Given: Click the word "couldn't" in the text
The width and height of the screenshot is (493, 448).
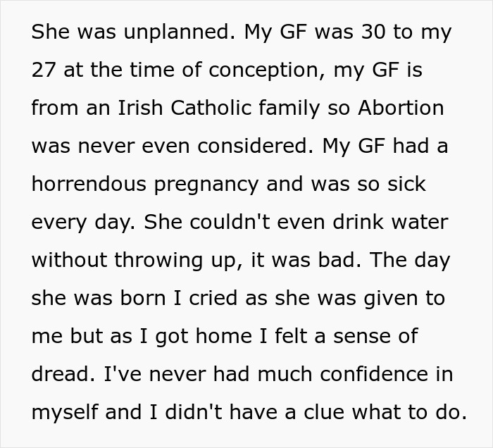Looking at the screenshot, I should 230,223.
